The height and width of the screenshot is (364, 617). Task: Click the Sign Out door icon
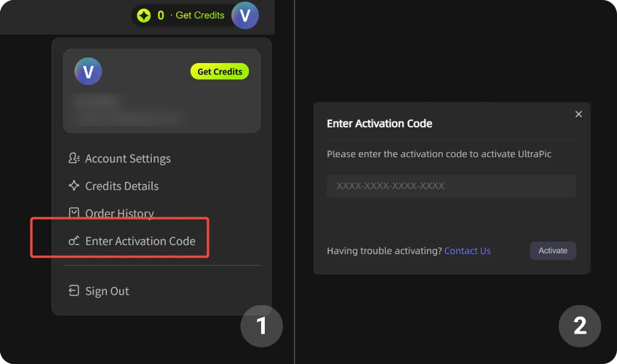[74, 291]
